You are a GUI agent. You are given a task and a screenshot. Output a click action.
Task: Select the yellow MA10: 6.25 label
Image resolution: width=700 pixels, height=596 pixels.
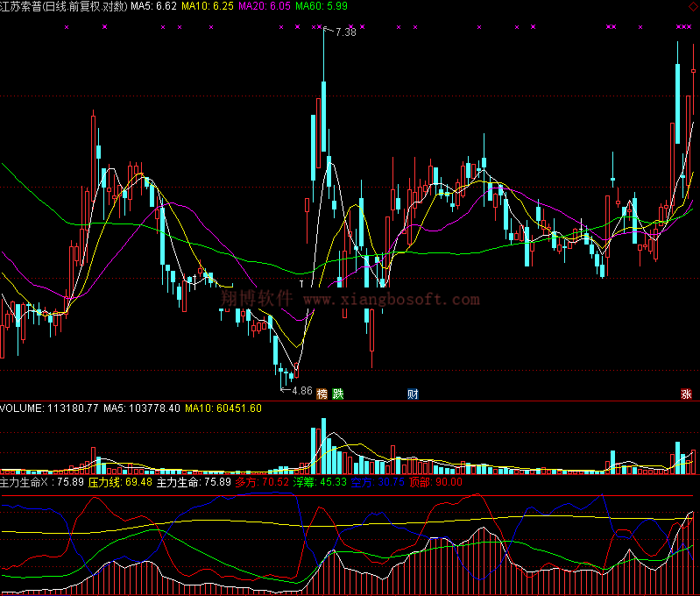[x=207, y=6]
